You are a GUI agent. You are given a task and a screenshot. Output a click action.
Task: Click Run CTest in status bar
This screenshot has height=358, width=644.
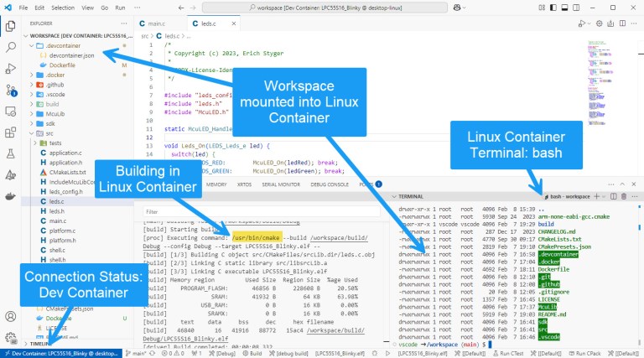pos(508,354)
